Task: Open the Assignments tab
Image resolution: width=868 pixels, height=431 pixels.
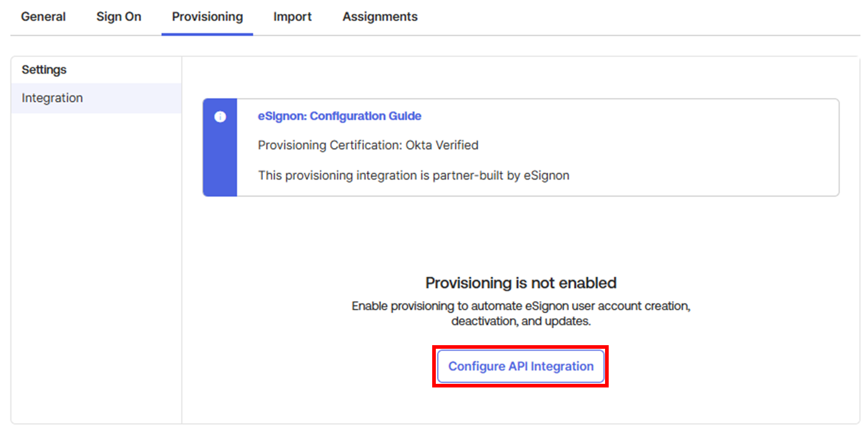Action: [380, 17]
